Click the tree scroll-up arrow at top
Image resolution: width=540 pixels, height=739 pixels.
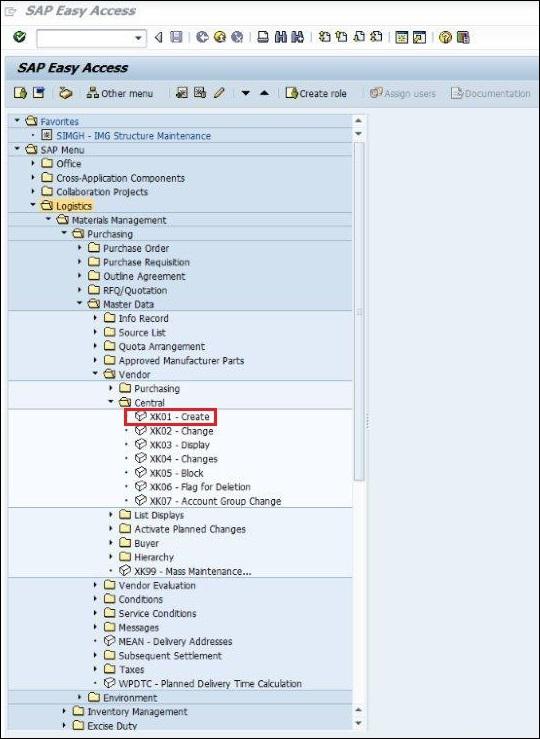[358, 121]
